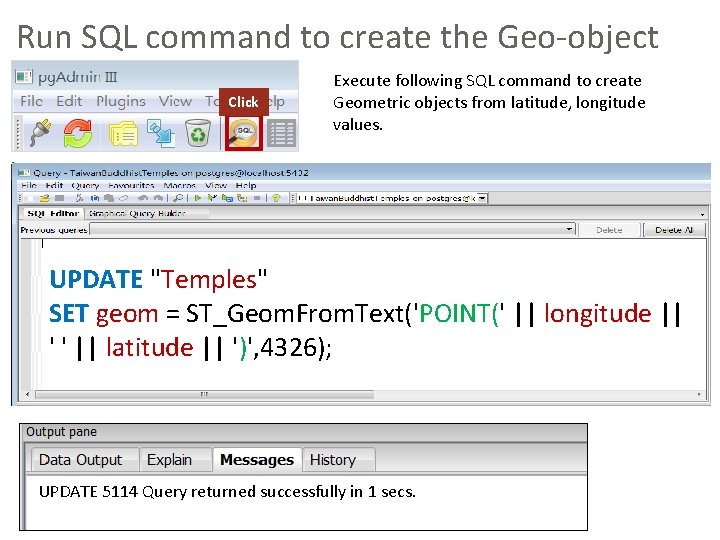Undo arrow icon in Query toolbar

[143, 198]
